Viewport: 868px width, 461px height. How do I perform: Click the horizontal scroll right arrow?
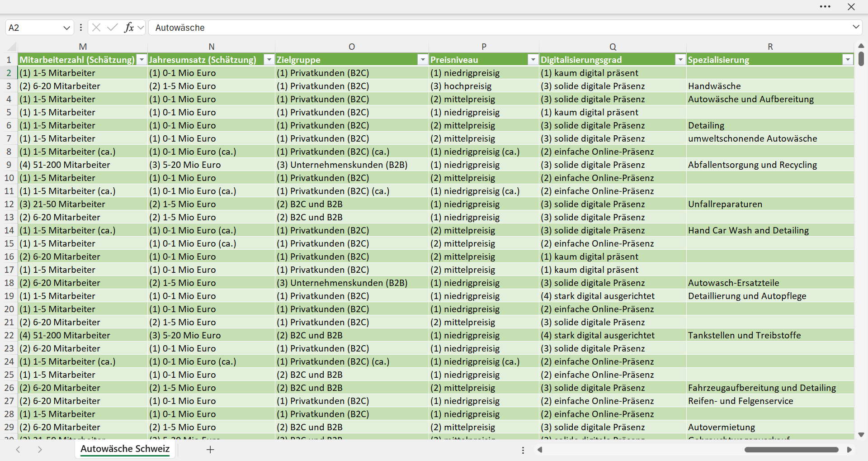pyautogui.click(x=849, y=450)
